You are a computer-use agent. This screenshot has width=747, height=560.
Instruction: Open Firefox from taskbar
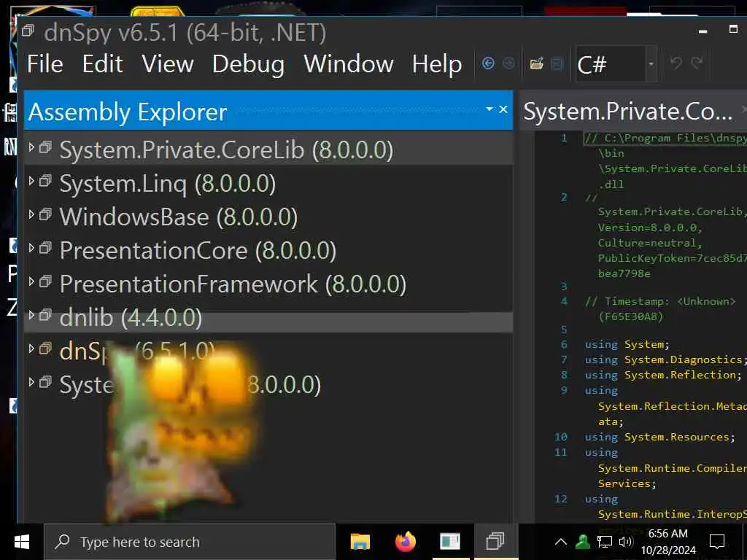point(405,542)
